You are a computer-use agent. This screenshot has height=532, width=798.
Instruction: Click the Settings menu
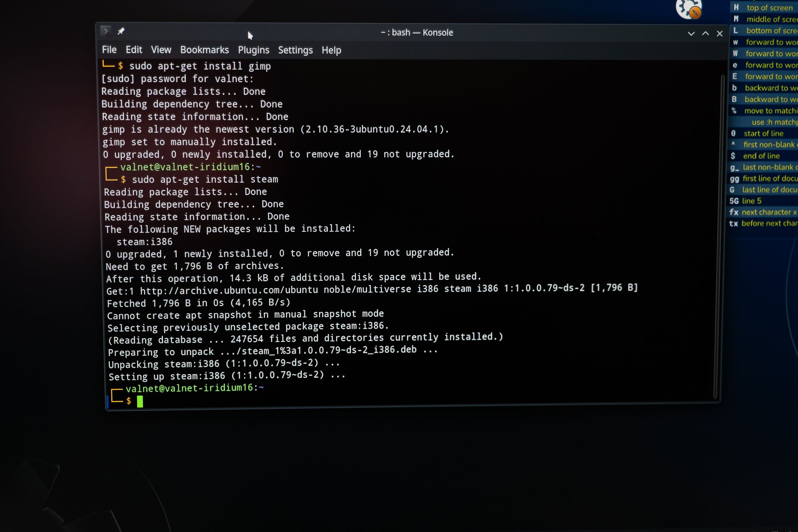pos(295,50)
